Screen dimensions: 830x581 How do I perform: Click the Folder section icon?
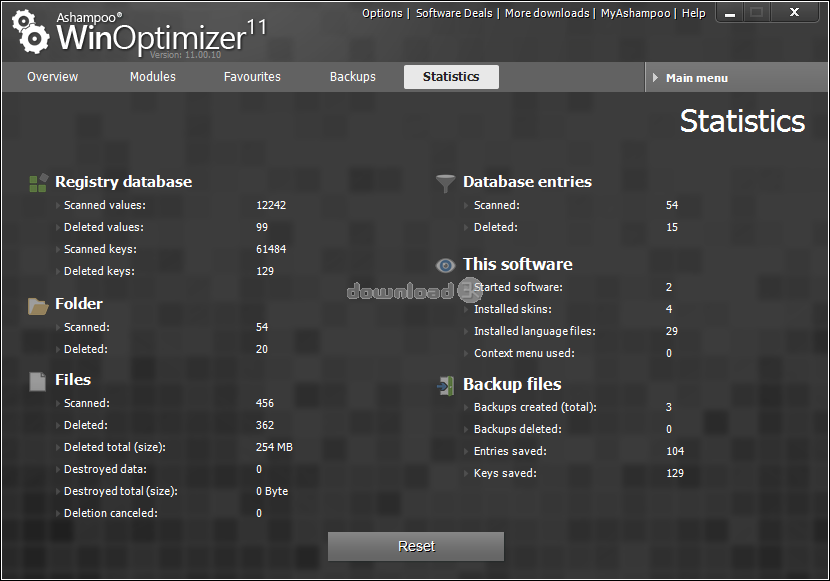pyautogui.click(x=38, y=305)
